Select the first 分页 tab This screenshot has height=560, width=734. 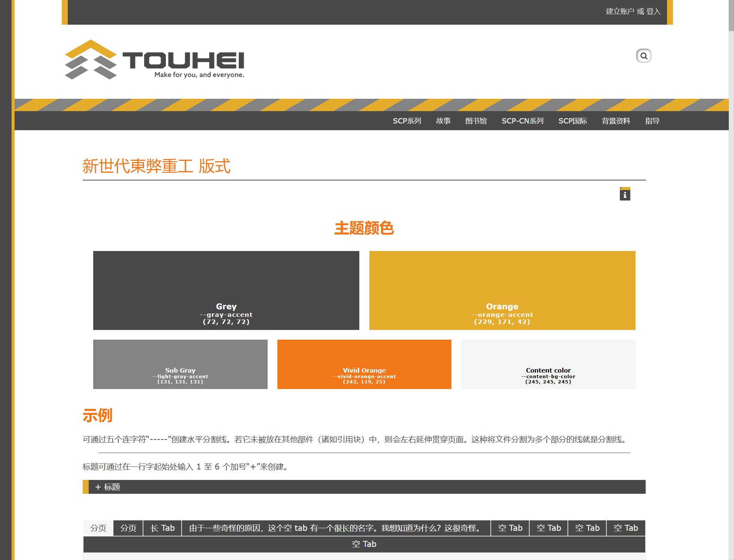click(98, 528)
